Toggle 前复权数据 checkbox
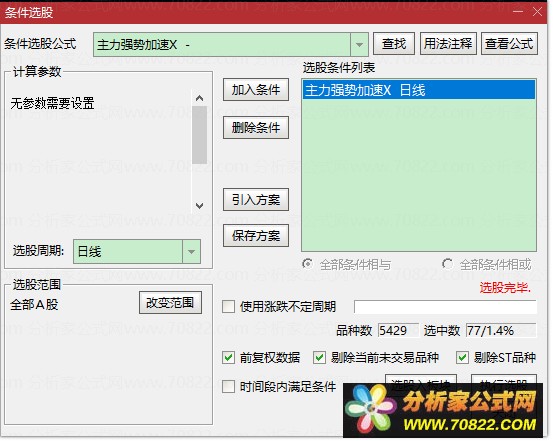The width and height of the screenshot is (553, 441). tap(229, 357)
